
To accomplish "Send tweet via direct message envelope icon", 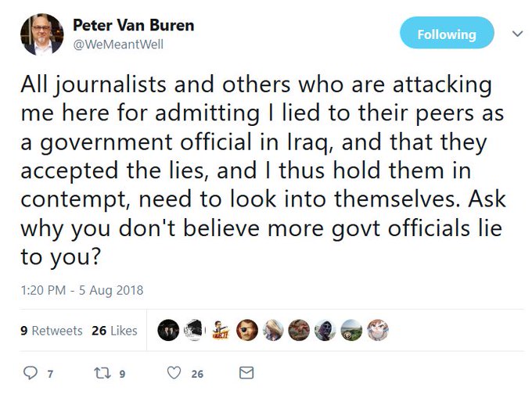I will [246, 374].
